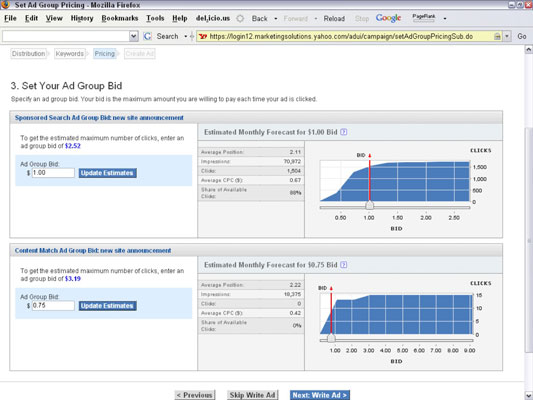Update estimates for Sponsored Search bid
The width and height of the screenshot is (533, 400).
tap(107, 173)
